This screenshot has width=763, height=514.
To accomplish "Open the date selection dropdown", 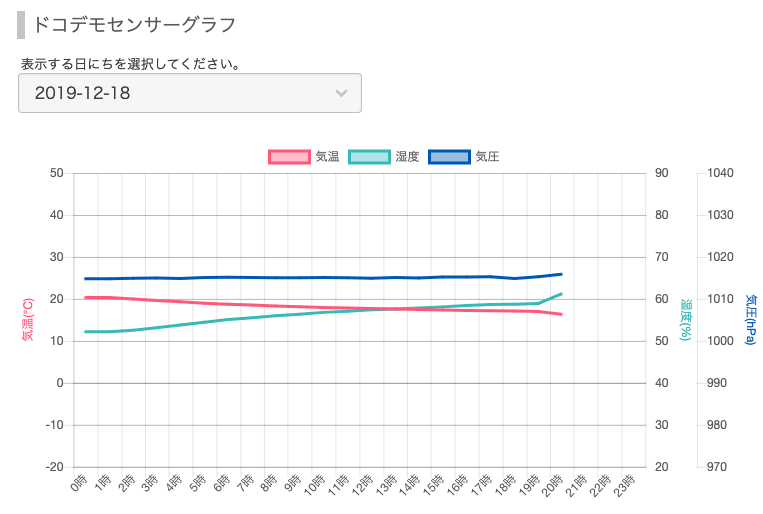I will pos(189,93).
